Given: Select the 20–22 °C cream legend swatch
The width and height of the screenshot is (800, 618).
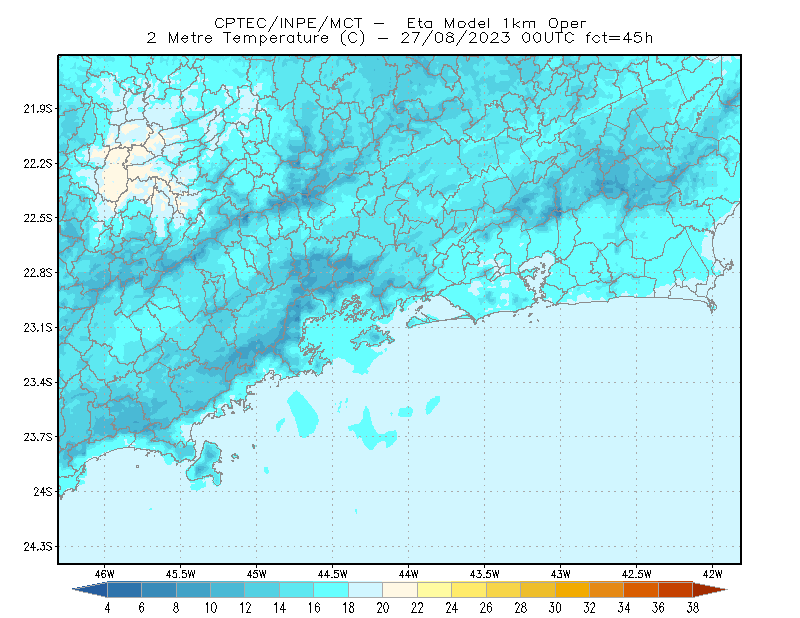Looking at the screenshot, I should (x=400, y=590).
